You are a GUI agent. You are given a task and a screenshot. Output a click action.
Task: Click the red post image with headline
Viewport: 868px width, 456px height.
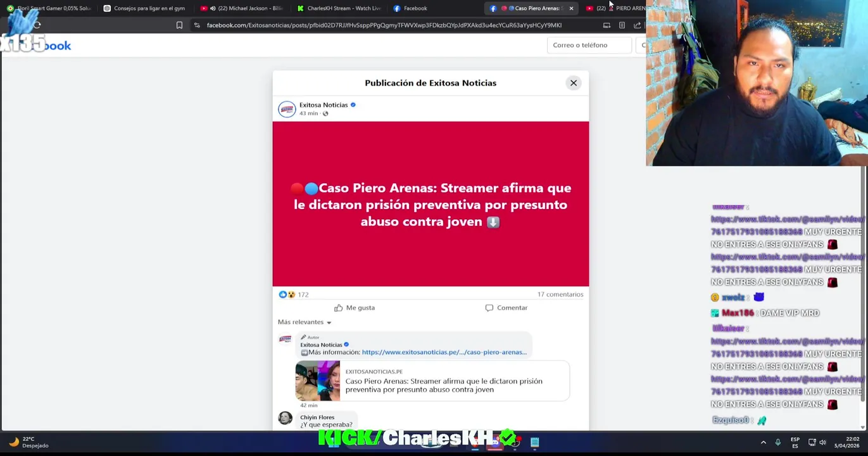[x=431, y=204]
